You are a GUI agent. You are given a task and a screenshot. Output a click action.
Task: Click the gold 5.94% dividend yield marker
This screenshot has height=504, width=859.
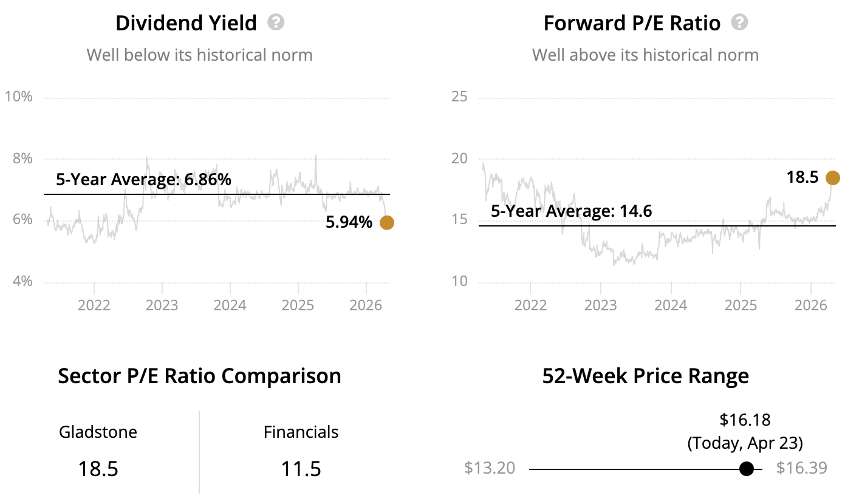(x=386, y=223)
